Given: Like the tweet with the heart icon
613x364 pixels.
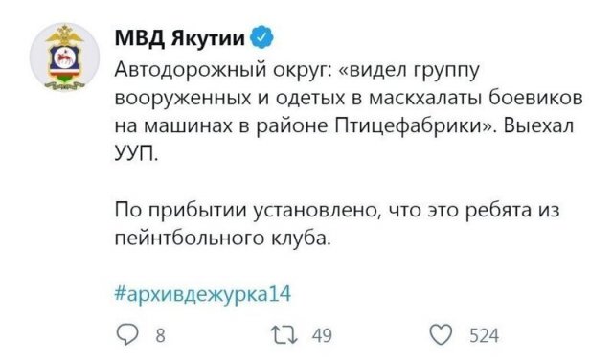Looking at the screenshot, I should click(x=441, y=335).
